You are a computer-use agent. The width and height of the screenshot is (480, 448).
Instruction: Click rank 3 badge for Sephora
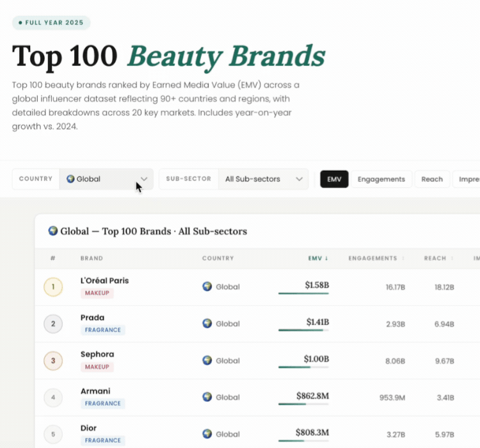53,361
